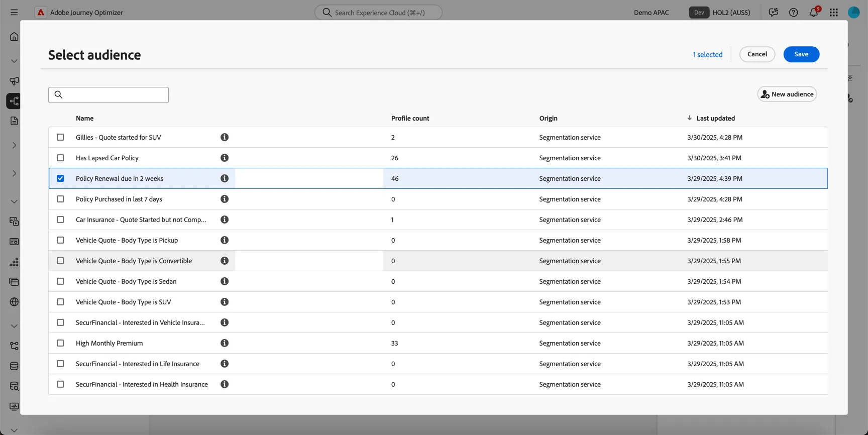Open the hamburger navigation menu
The height and width of the screenshot is (435, 868).
click(x=14, y=13)
